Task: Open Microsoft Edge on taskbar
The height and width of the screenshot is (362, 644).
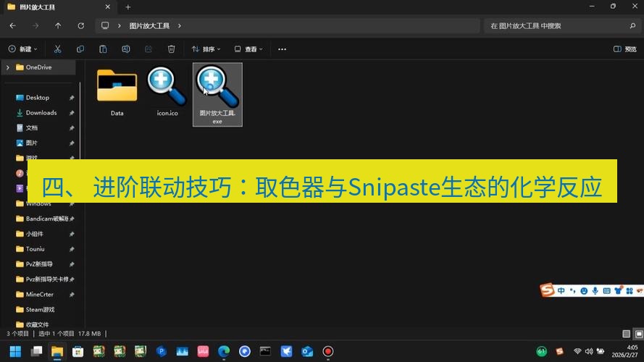Action: 224,351
